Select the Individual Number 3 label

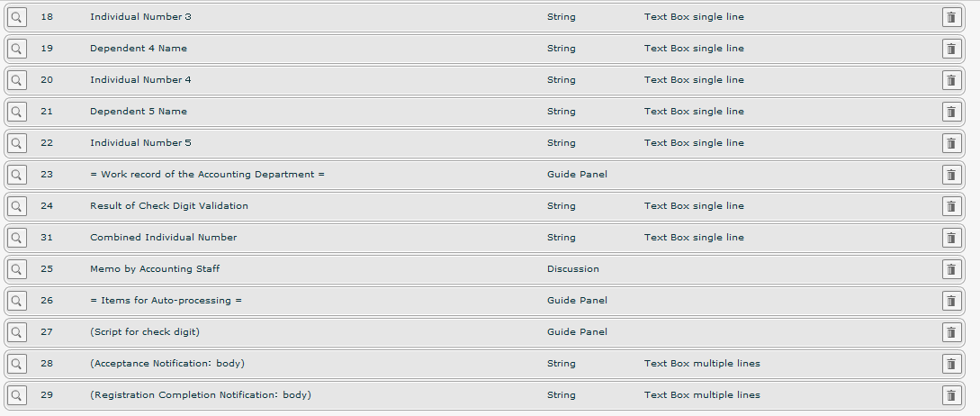pyautogui.click(x=140, y=17)
